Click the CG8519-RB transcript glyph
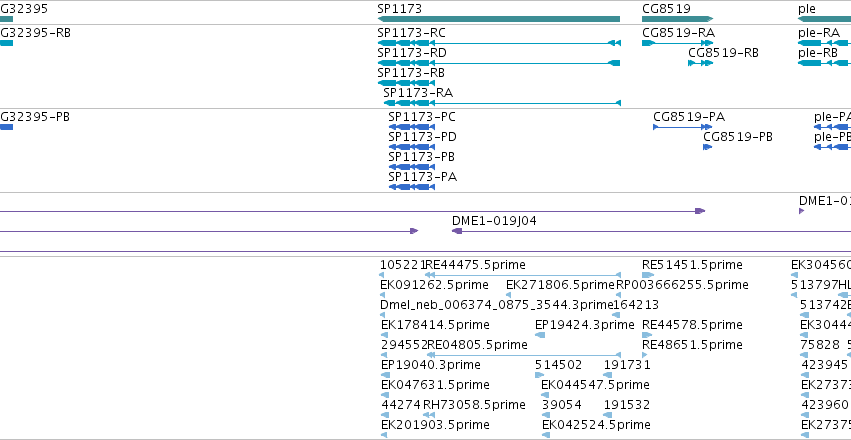Screen dimensions: 851x440 (x=701, y=63)
